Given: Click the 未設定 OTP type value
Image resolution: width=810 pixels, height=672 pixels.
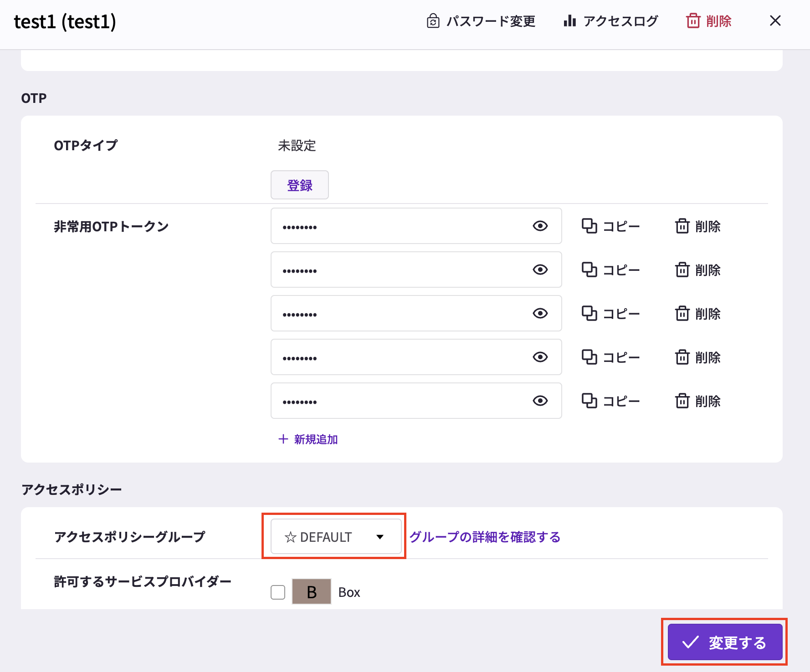Looking at the screenshot, I should 297,146.
